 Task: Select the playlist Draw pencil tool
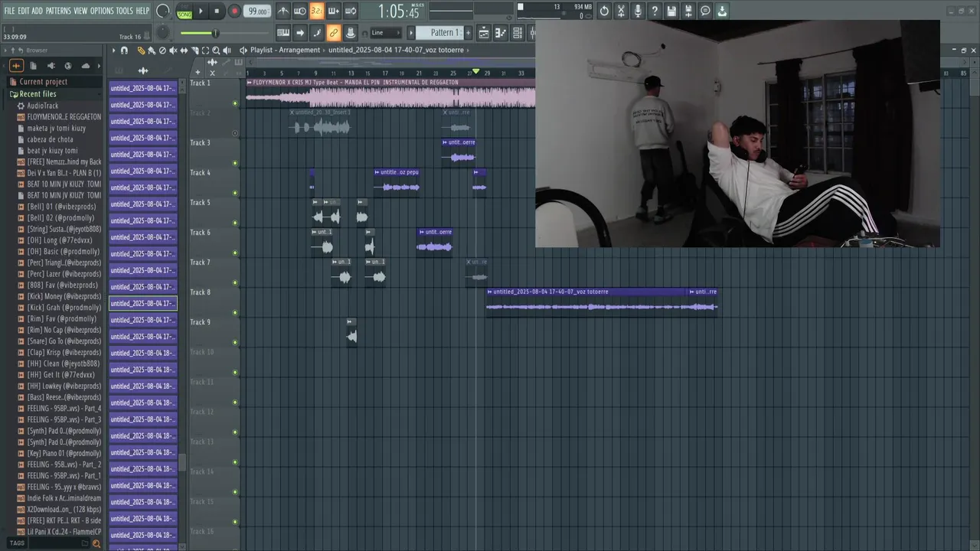tap(141, 51)
